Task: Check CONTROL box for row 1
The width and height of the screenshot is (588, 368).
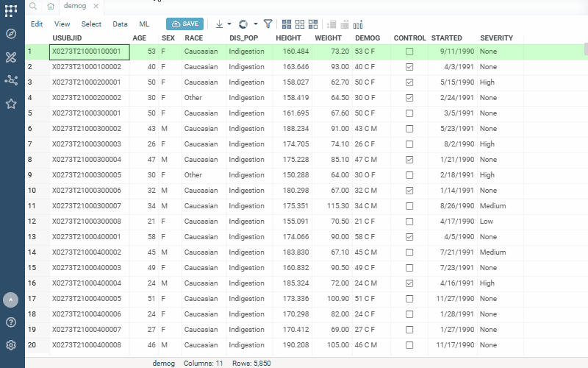Action: click(x=409, y=52)
